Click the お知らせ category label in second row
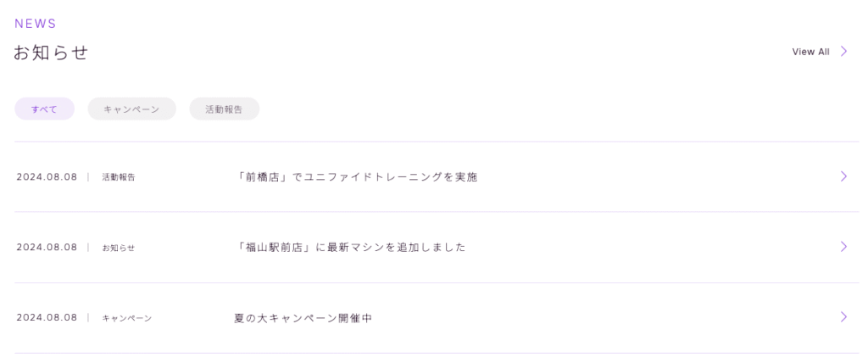 coord(118,248)
